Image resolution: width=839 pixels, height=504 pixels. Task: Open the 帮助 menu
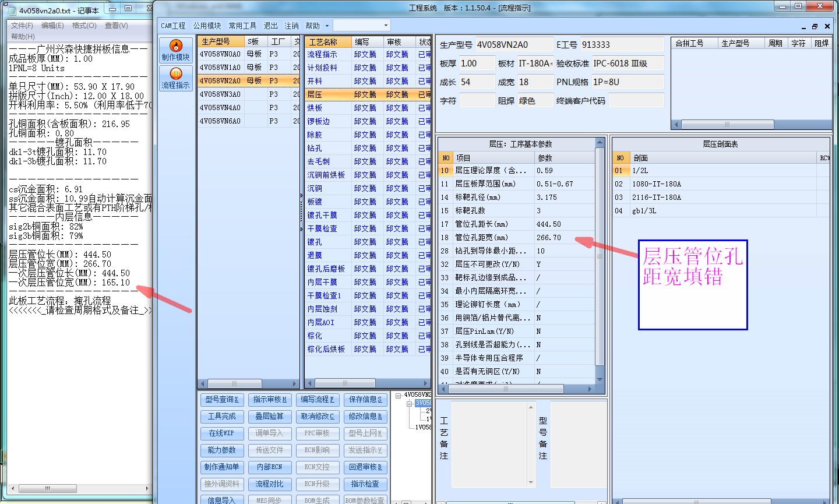(312, 26)
